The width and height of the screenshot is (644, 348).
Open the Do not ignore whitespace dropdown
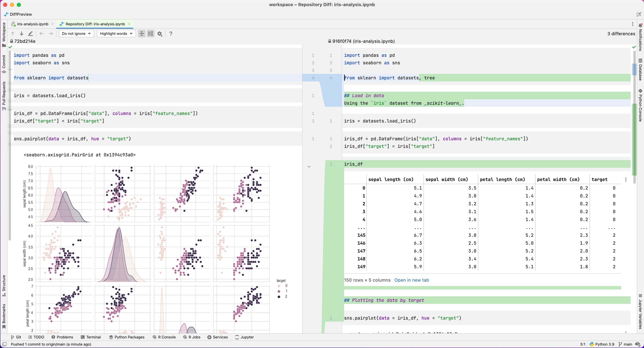tap(77, 34)
